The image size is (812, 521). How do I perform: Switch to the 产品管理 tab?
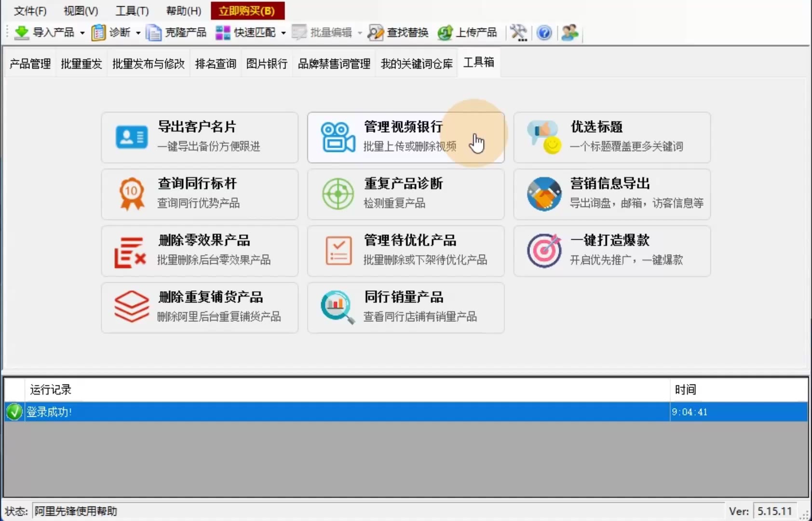[x=30, y=64]
